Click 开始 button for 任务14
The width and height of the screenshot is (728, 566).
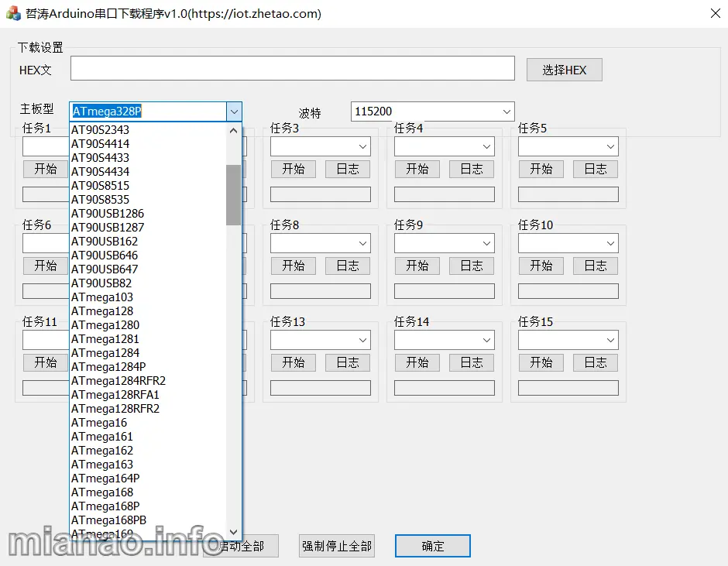coord(417,362)
